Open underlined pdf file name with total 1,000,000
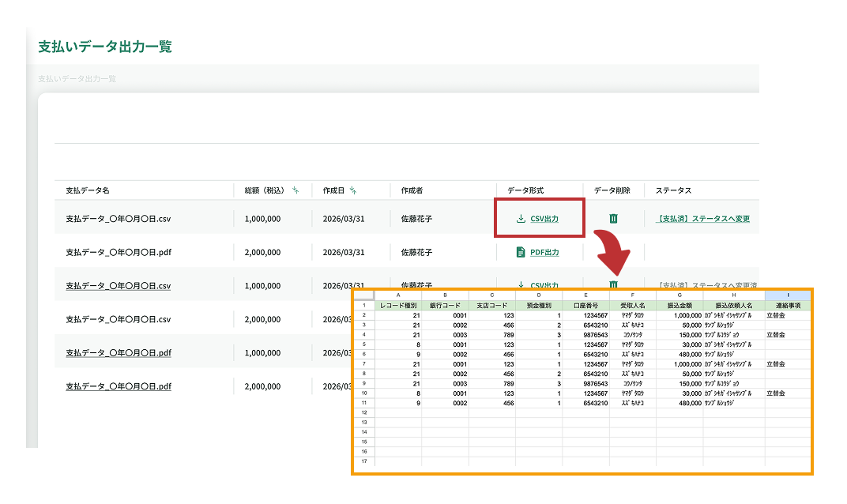 click(119, 353)
